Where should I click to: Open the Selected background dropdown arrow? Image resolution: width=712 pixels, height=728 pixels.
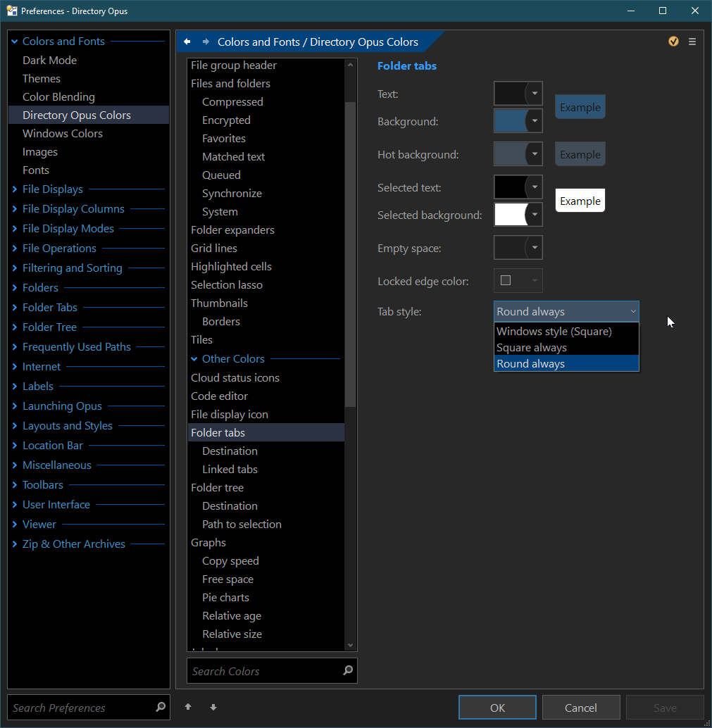pyautogui.click(x=535, y=215)
